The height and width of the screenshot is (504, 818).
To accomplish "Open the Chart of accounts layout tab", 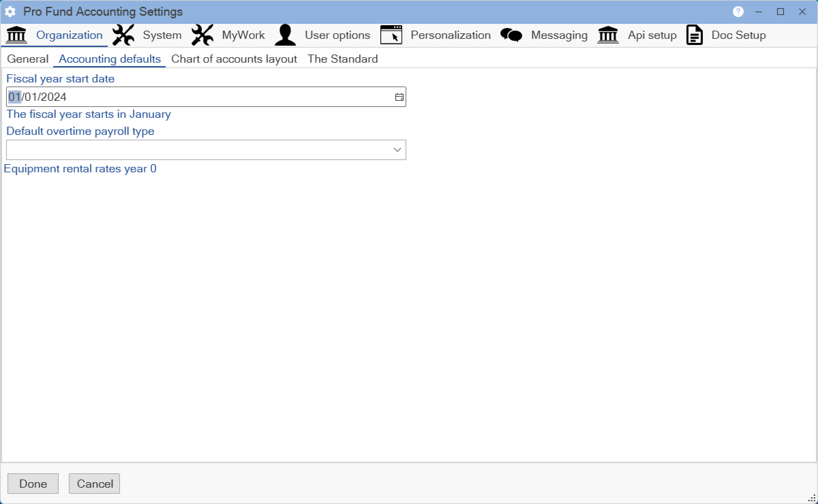I will coord(234,59).
